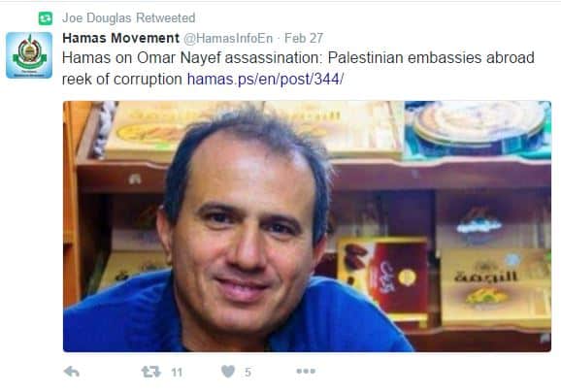Viewport: 561px width, 392px height.
Task: Click the green retweeted indicator icon
Action: pyautogui.click(x=46, y=18)
